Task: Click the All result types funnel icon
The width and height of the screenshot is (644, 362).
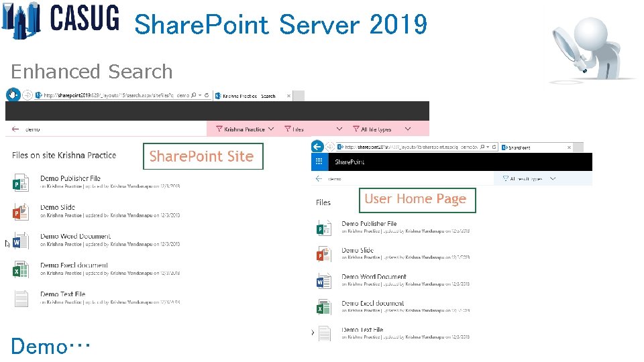Action: (x=506, y=178)
